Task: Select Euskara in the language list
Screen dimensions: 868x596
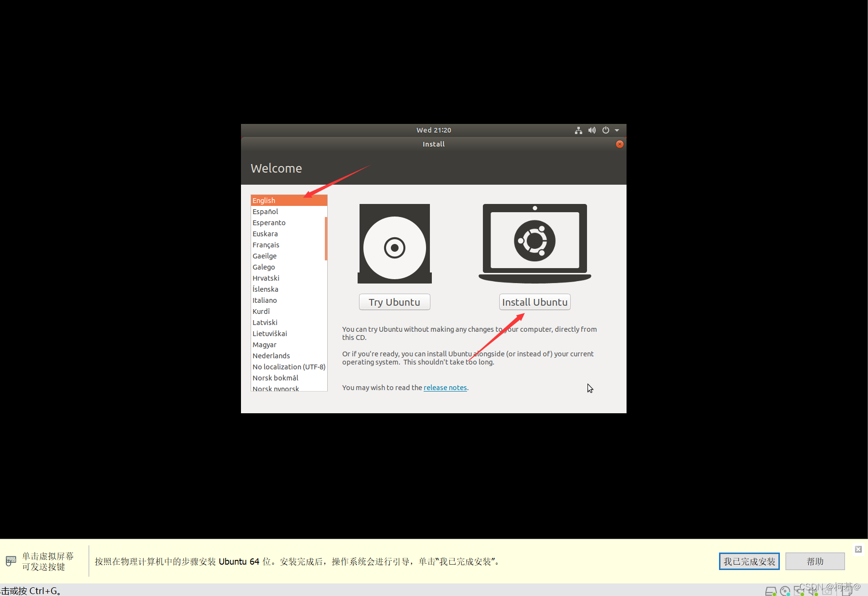Action: [x=289, y=234]
